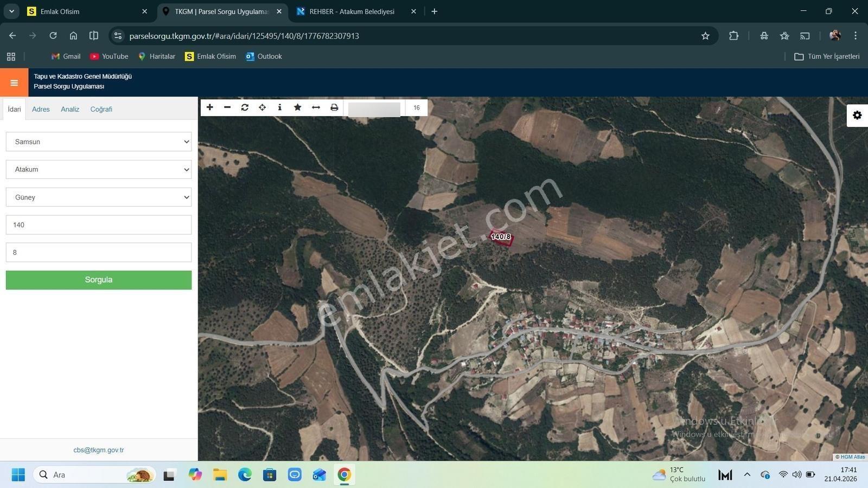The image size is (868, 488).
Task: Bookmark this page with the star
Action: [x=705, y=36]
